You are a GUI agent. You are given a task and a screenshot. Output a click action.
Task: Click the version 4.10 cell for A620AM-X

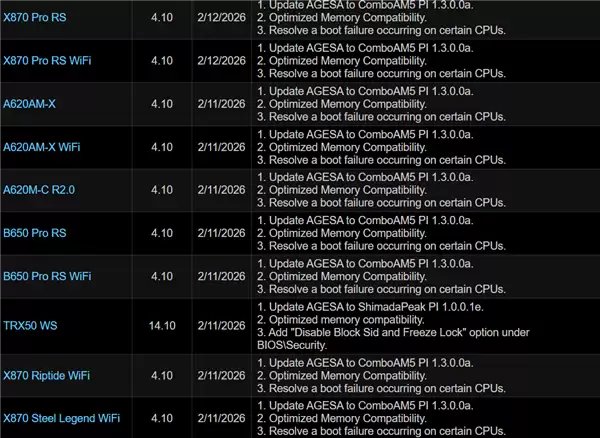tap(161, 103)
